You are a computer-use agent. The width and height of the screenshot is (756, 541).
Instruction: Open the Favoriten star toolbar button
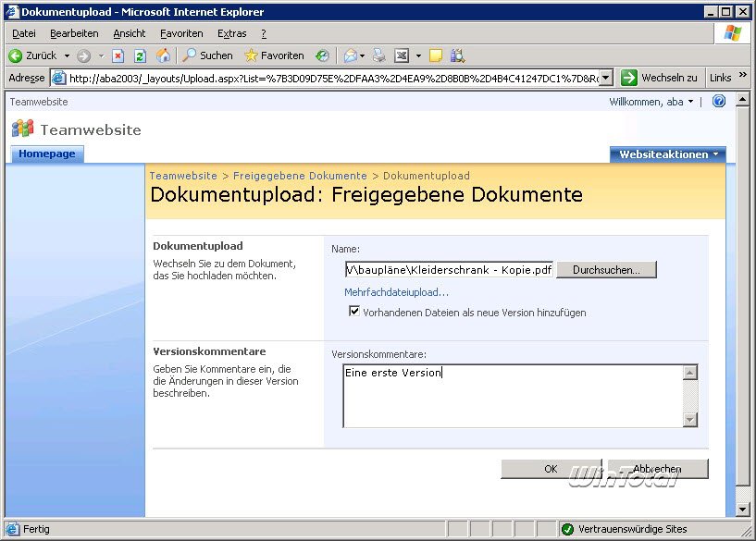pyautogui.click(x=274, y=55)
